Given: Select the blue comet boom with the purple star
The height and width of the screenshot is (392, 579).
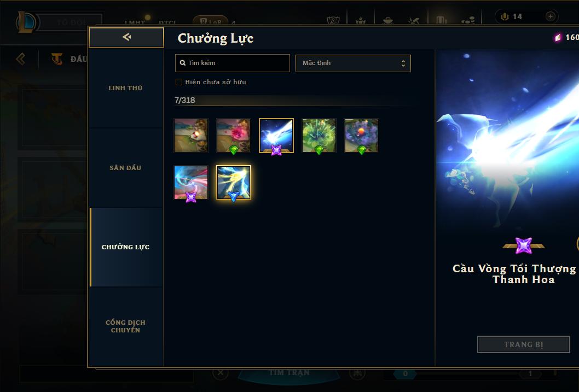Looking at the screenshot, I should pos(276,136).
